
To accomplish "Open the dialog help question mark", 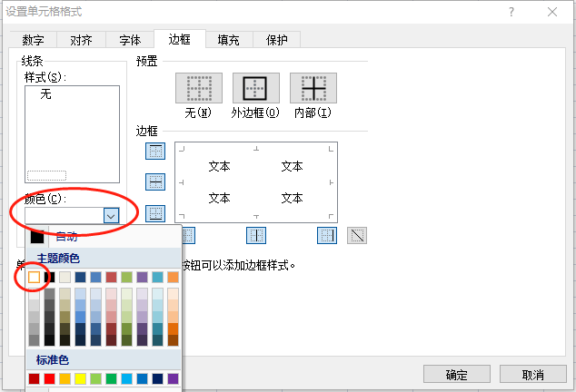I will point(511,12).
